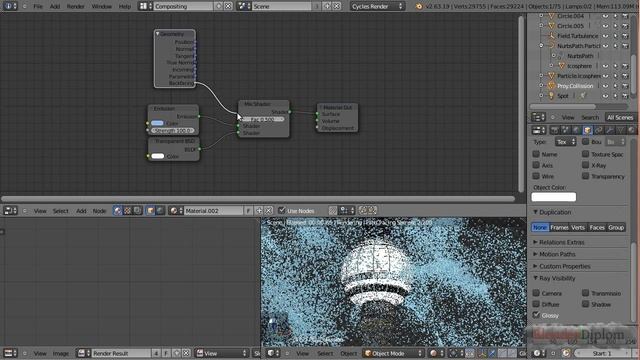
Task: Toggle Use Nodes checkbox
Action: [x=282, y=211]
